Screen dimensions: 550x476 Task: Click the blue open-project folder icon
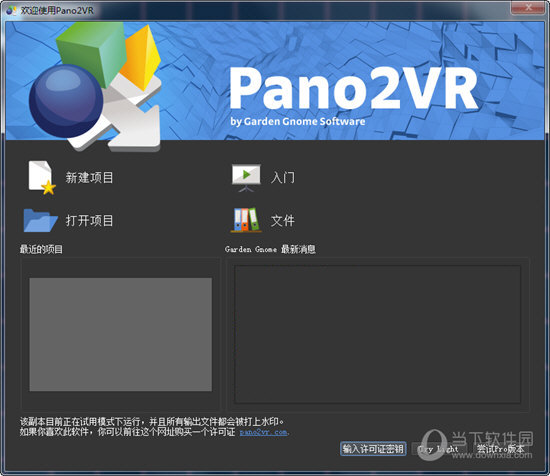click(40, 221)
